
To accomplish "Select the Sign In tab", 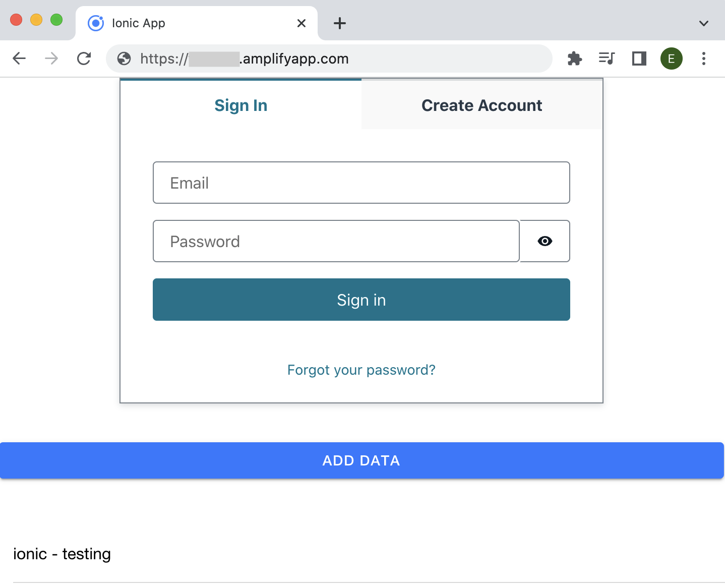I will [241, 105].
